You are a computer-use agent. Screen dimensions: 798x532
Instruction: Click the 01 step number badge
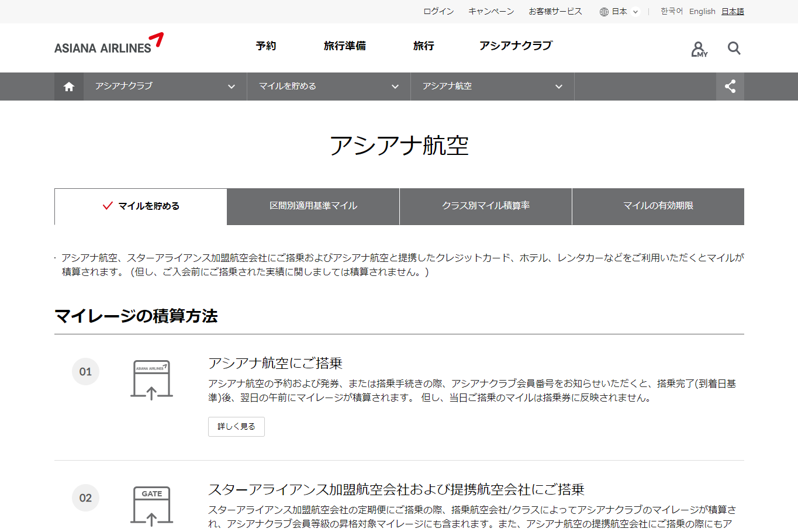click(85, 372)
